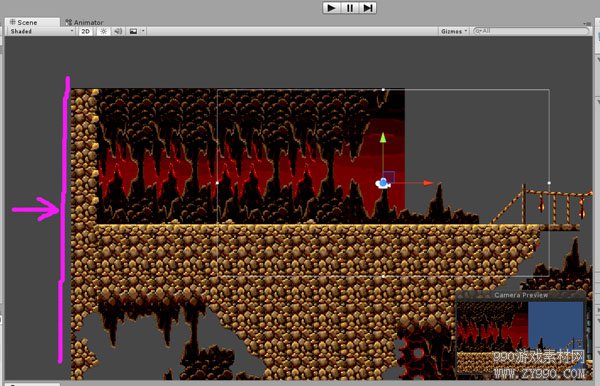Open the Shaded draw mode dropdown
Viewport: 600px width, 386px height.
pyautogui.click(x=41, y=31)
